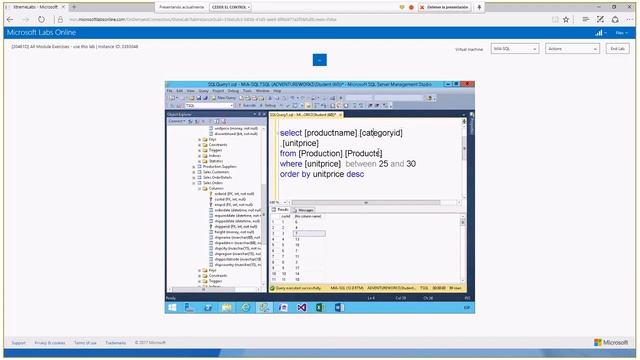Viewport: 640px width, 360px height.
Task: Open the Help menu in SSMS
Action: pos(277,91)
